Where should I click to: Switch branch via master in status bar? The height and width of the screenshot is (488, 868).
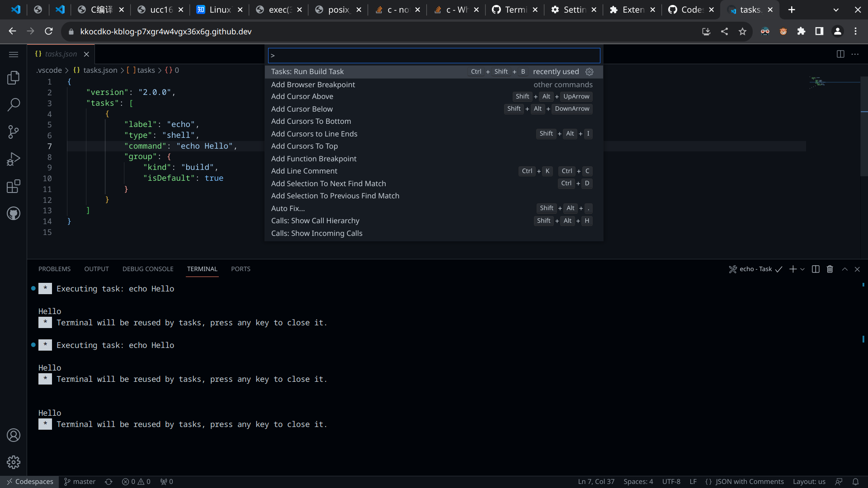pyautogui.click(x=80, y=482)
